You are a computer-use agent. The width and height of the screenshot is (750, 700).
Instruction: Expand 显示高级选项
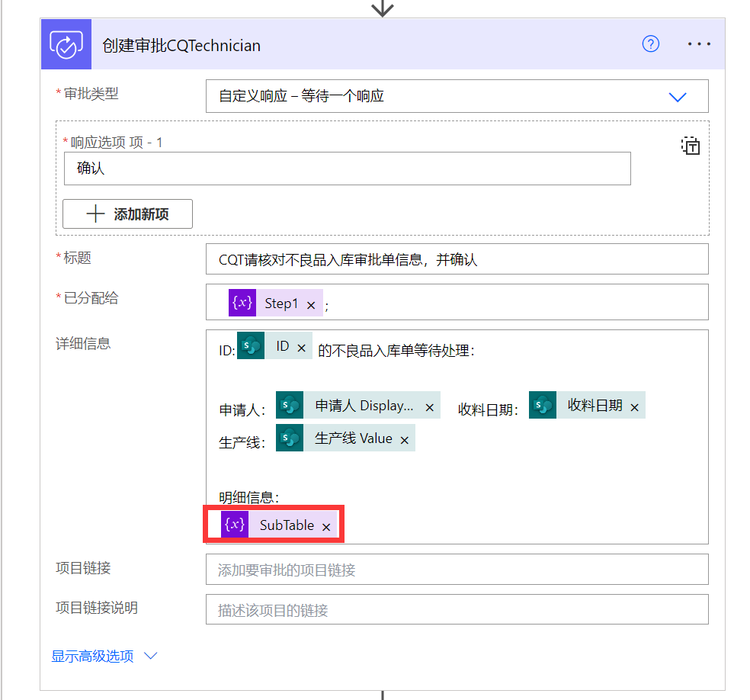(104, 656)
